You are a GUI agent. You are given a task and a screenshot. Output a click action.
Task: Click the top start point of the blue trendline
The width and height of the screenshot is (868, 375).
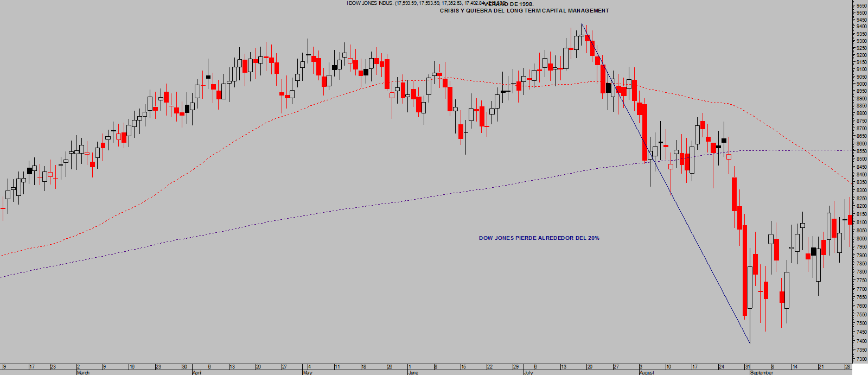582,24
